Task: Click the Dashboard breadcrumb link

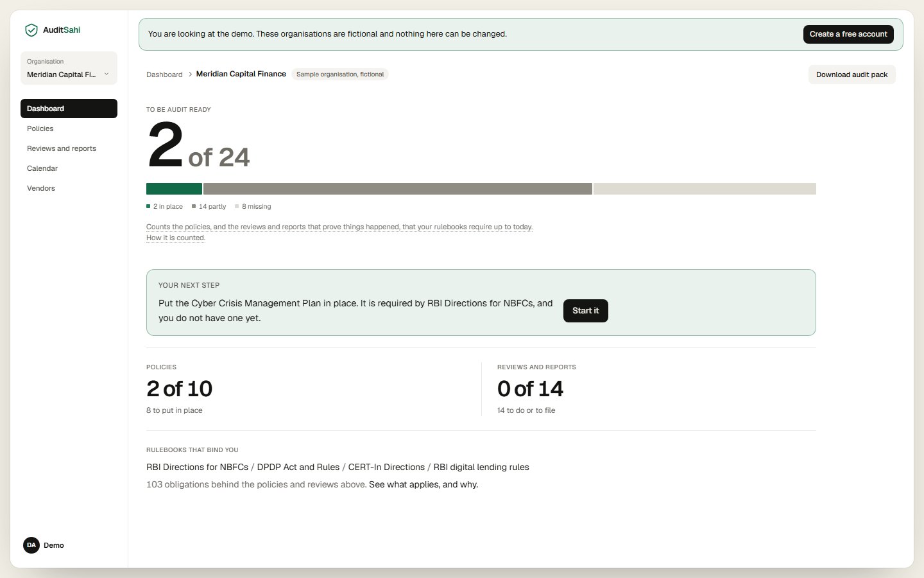Action: (x=164, y=74)
